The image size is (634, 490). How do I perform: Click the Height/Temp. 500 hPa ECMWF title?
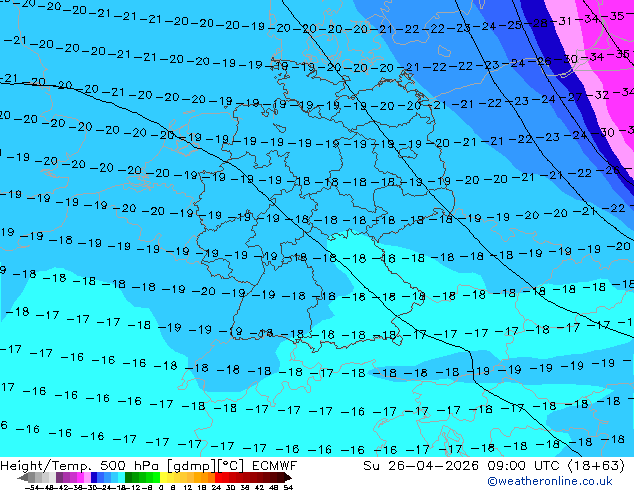coord(148,466)
